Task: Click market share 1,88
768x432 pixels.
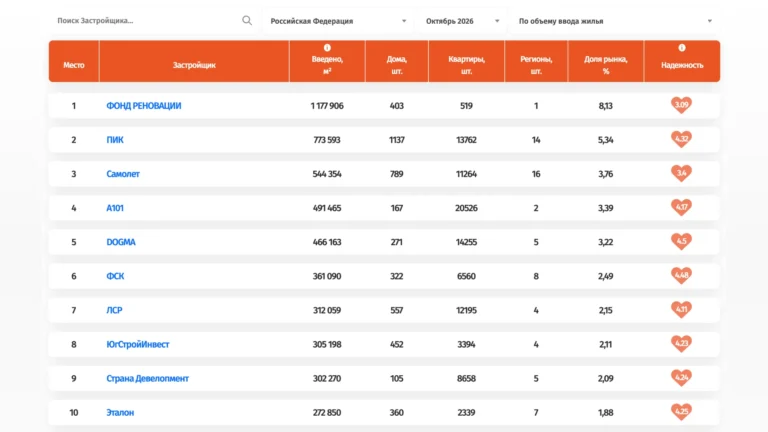Action: click(x=605, y=412)
